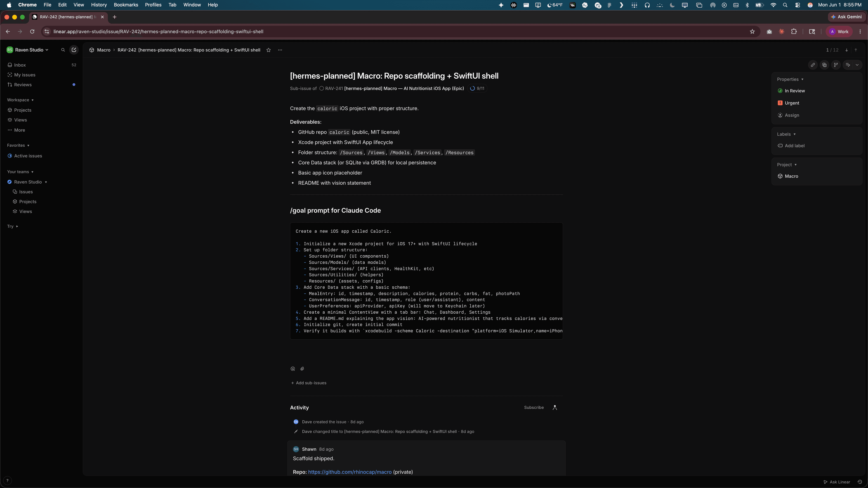Reload the page
The width and height of the screenshot is (868, 488).
point(32,32)
